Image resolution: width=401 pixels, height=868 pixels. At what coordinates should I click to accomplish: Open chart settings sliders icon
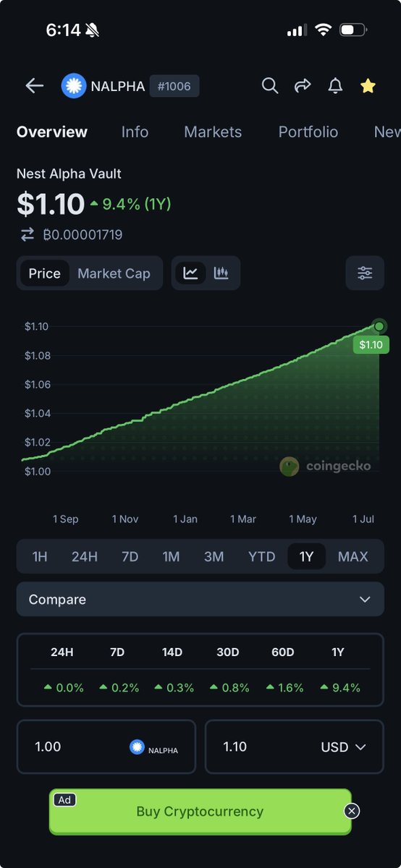[x=365, y=273]
